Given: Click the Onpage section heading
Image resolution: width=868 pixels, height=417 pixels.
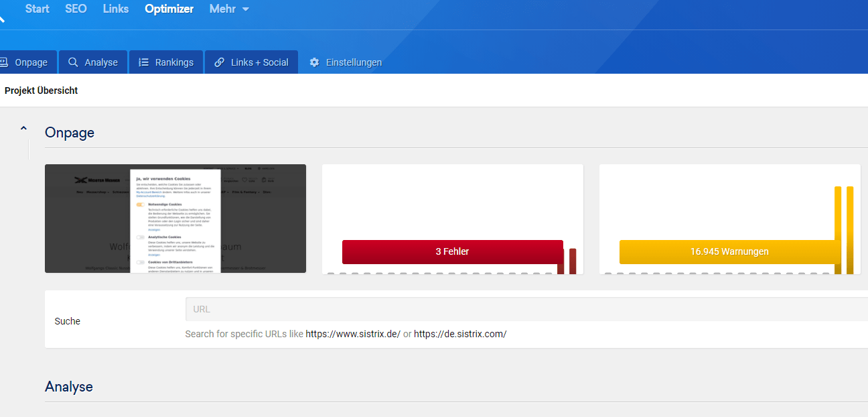Looking at the screenshot, I should pos(70,133).
